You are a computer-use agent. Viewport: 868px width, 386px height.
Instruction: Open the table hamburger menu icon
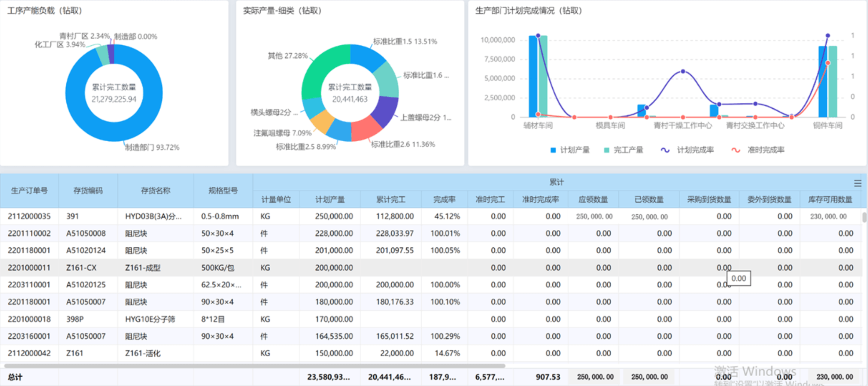click(x=857, y=183)
